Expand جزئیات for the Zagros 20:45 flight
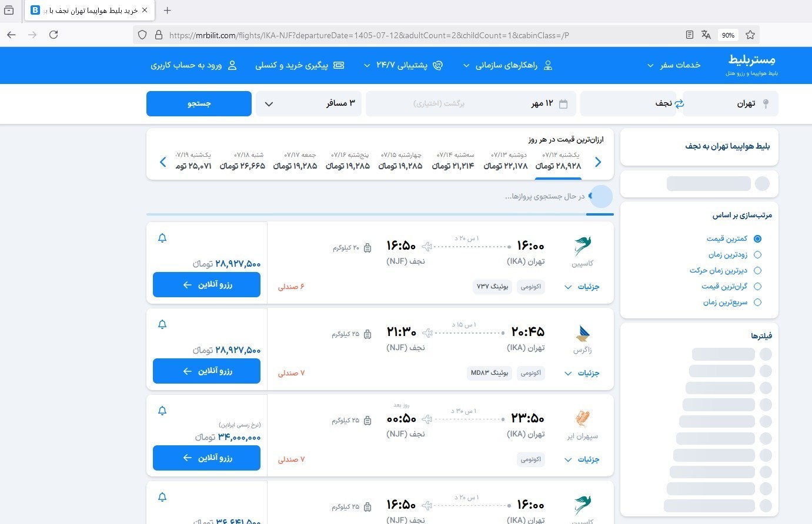 582,373
